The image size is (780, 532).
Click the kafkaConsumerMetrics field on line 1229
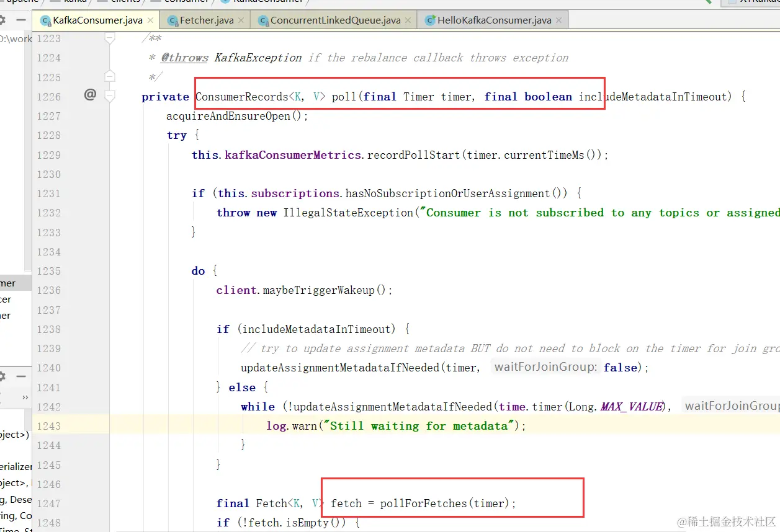pyautogui.click(x=293, y=155)
